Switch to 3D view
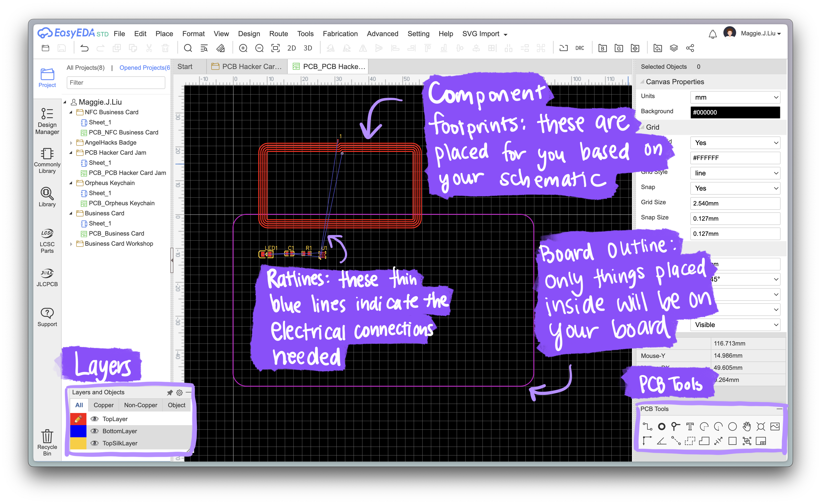The width and height of the screenshot is (821, 504). click(307, 48)
